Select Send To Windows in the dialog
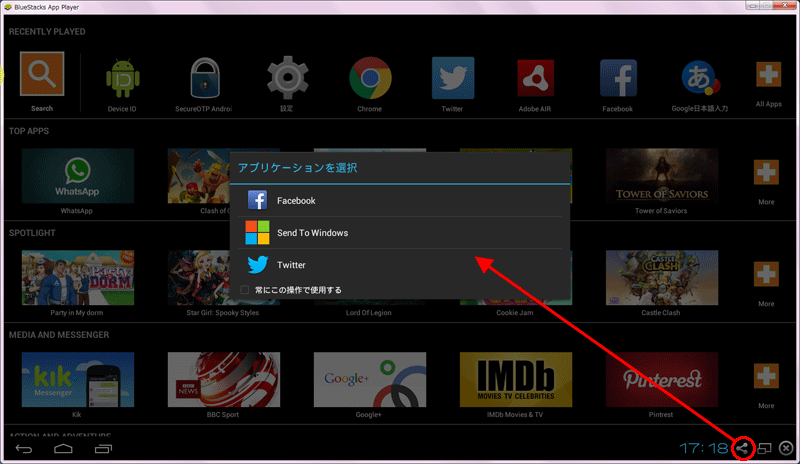 tap(400, 233)
